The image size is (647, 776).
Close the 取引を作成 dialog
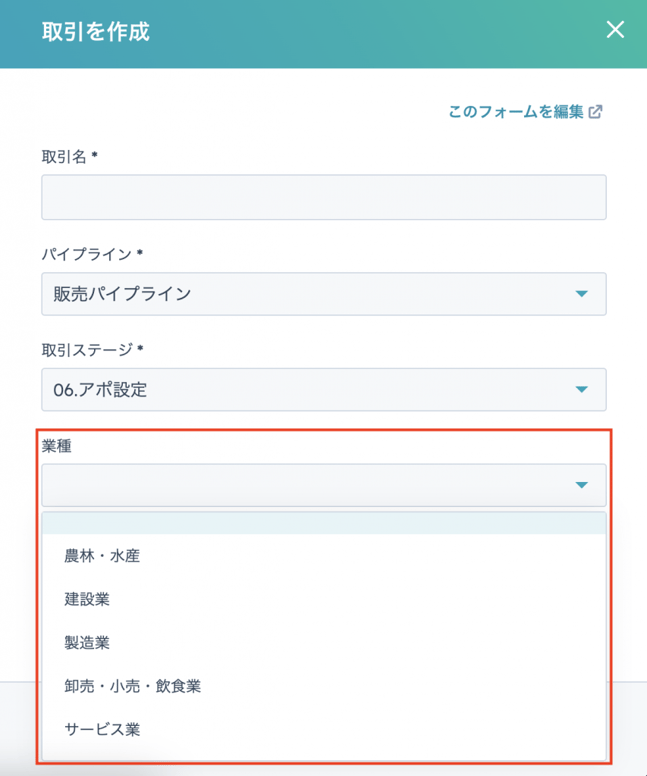coord(615,30)
